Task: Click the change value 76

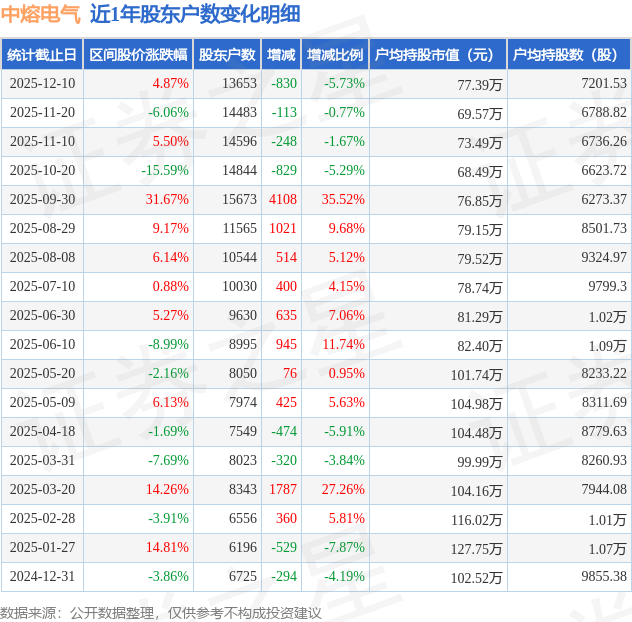Action: coord(290,374)
